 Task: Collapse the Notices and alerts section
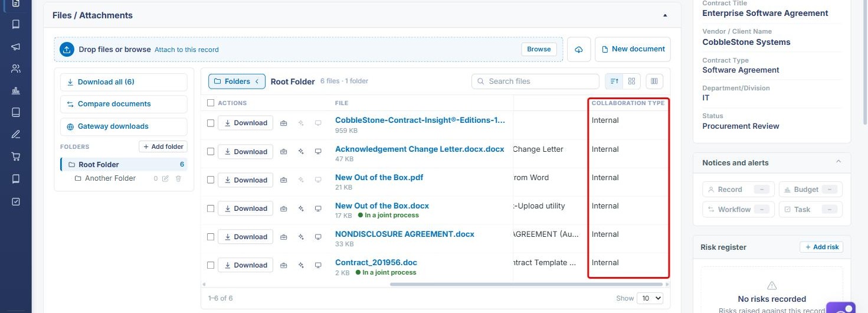tap(838, 162)
